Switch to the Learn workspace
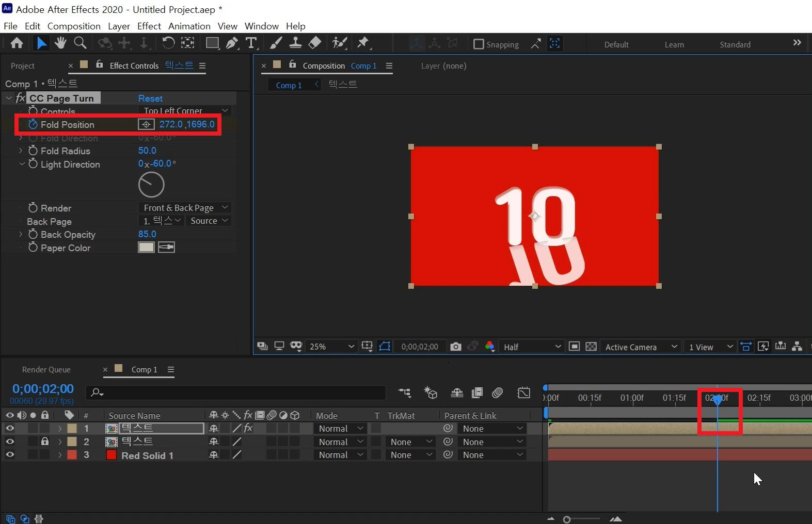This screenshot has height=524, width=812. pyautogui.click(x=674, y=44)
